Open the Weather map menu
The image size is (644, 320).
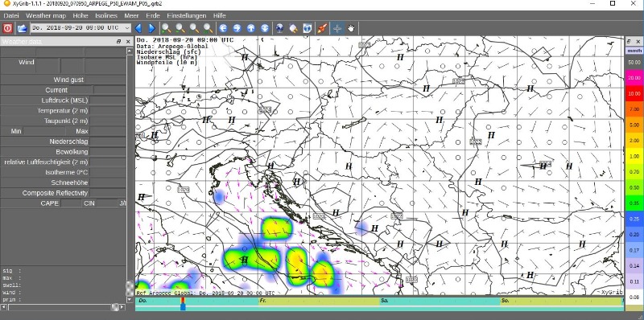click(x=46, y=15)
